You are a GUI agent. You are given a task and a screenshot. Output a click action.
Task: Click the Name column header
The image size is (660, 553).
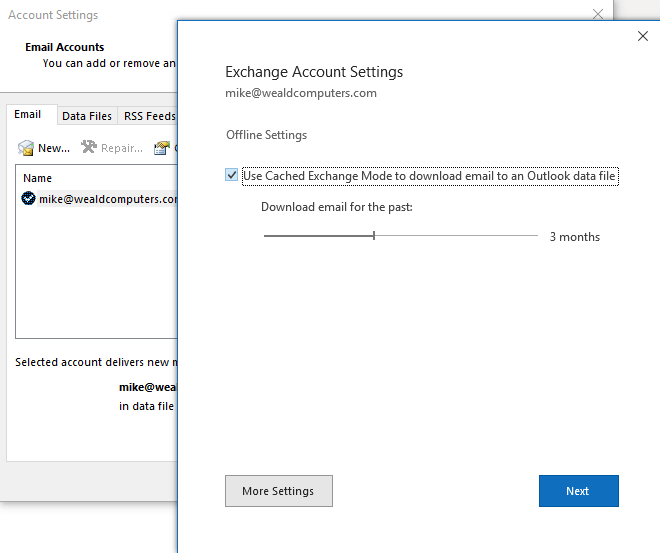point(38,178)
